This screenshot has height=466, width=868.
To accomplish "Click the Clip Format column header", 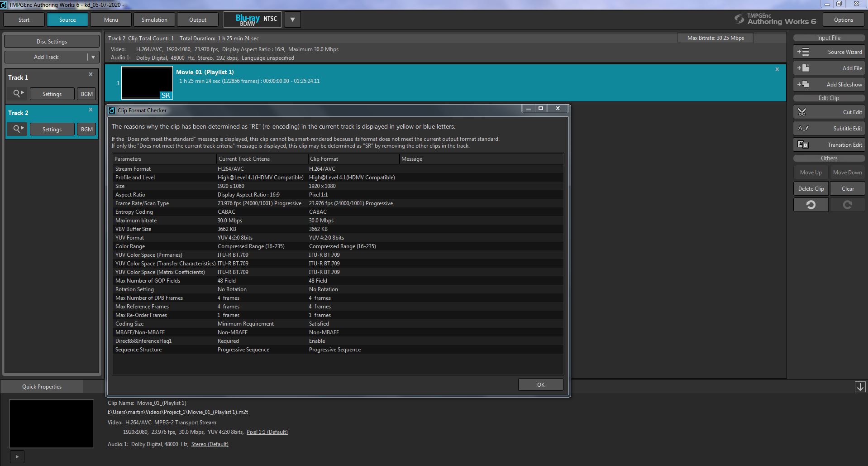I will tap(353, 159).
